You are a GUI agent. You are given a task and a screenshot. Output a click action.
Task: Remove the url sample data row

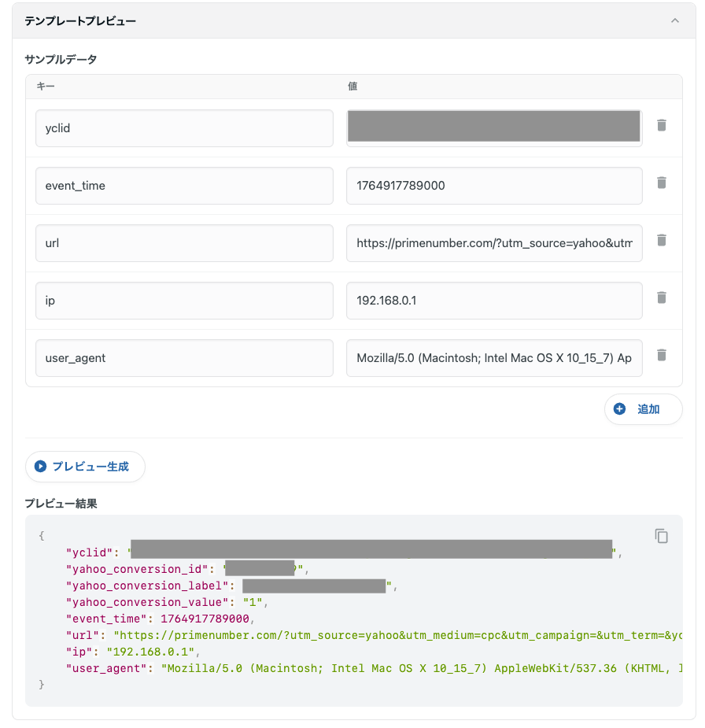coord(662,240)
